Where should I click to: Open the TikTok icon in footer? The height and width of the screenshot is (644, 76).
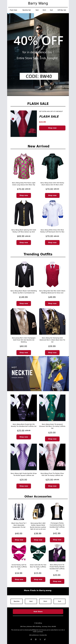[x=45, y=639]
